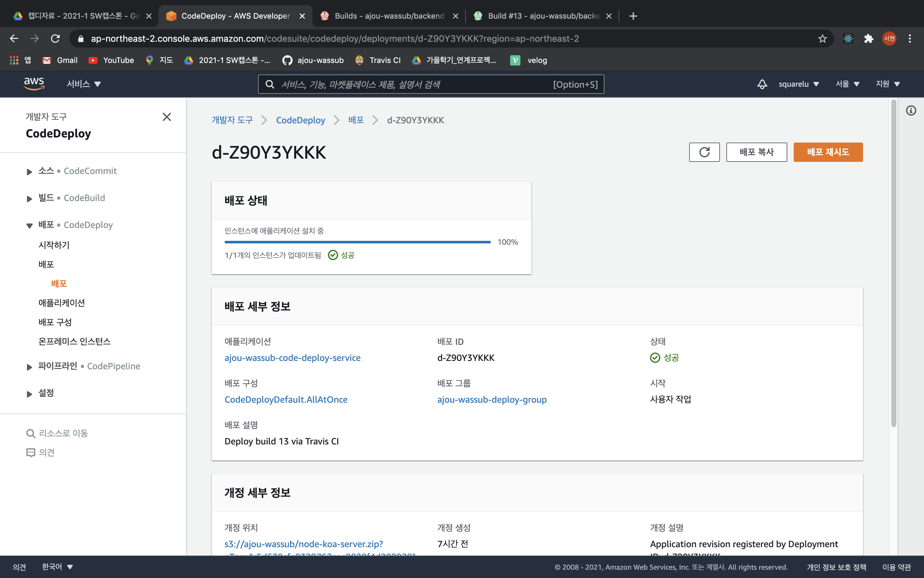This screenshot has height=578, width=924.
Task: Open the Gmail bookmark
Action: 60,60
